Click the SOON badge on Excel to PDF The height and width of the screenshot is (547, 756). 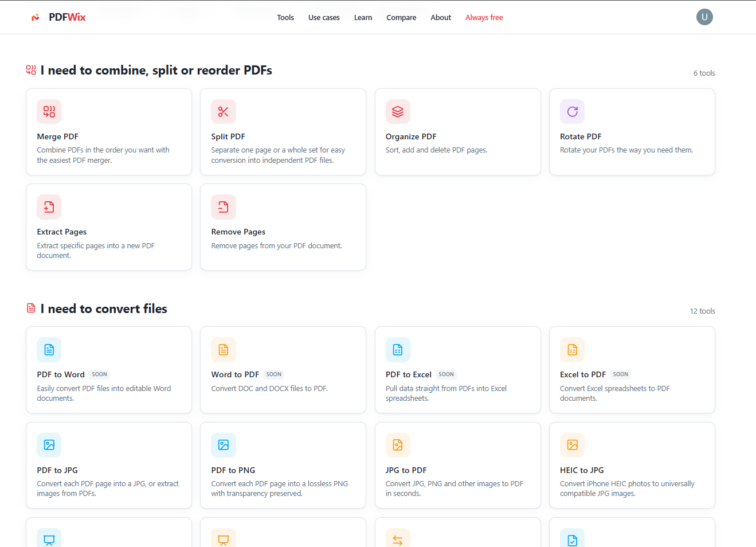click(621, 374)
